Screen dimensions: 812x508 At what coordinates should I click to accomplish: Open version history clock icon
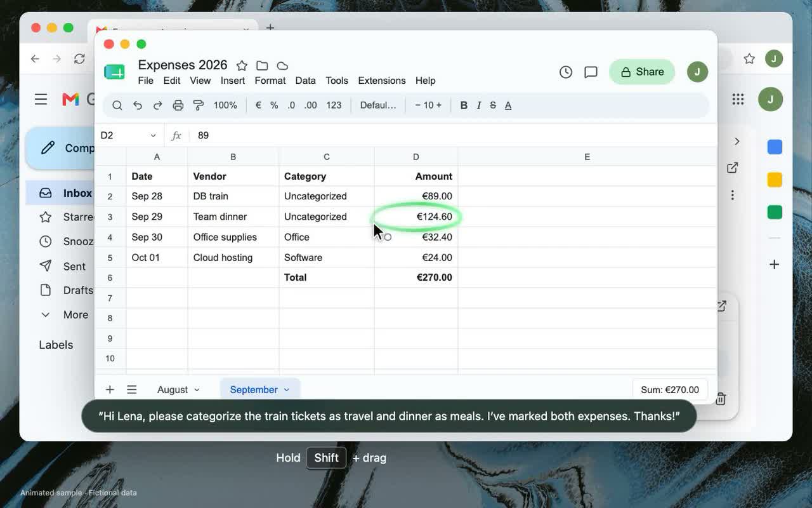coord(566,72)
